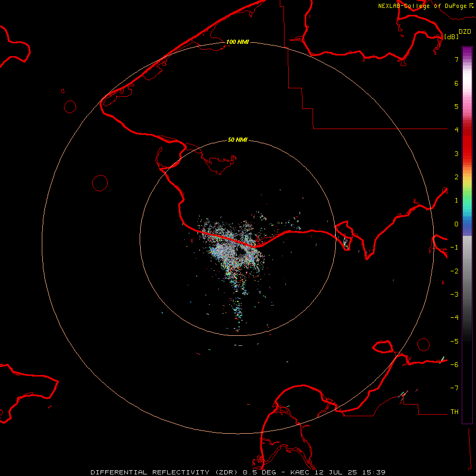Click the 6 dB colorbar tick label
The image size is (476, 476).
click(x=456, y=83)
